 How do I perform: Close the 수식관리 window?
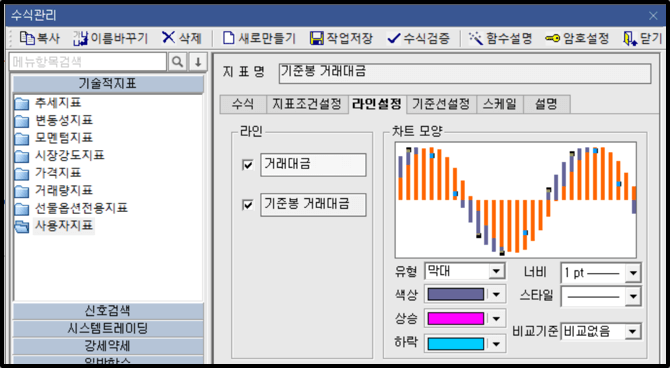[653, 16]
